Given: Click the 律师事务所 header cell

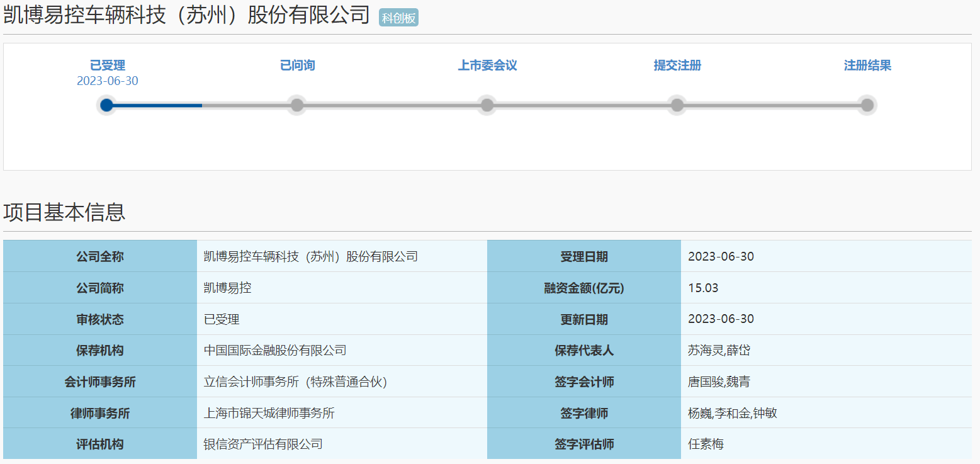Looking at the screenshot, I should 100,413.
